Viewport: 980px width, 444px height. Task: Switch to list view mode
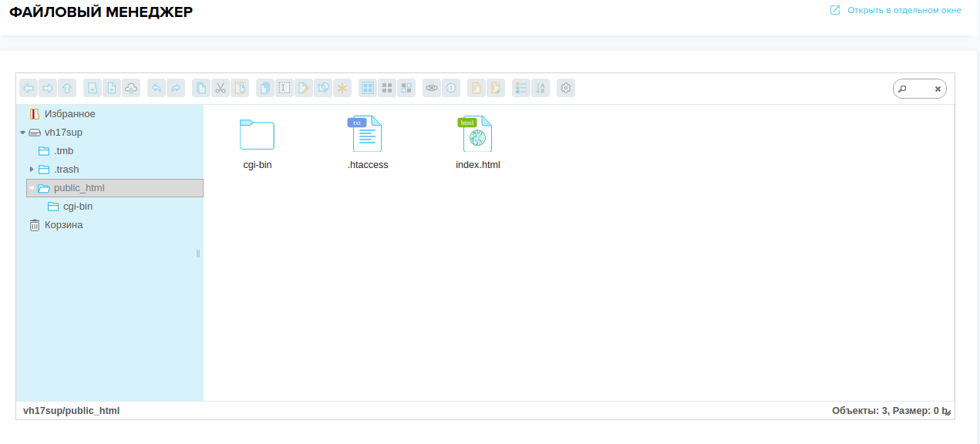click(521, 89)
